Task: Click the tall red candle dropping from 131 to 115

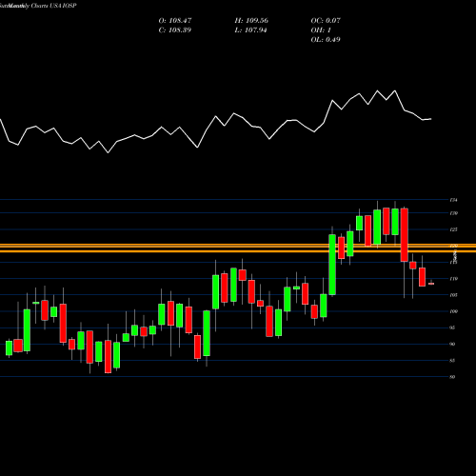Action: click(405, 235)
